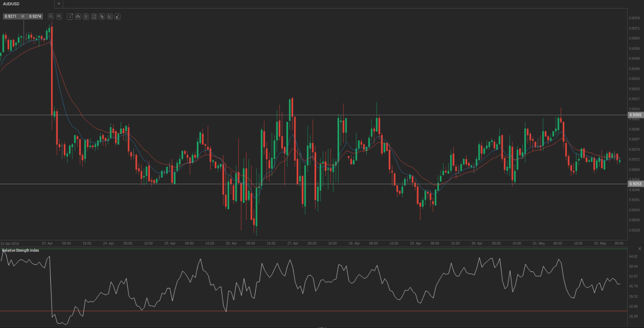The width and height of the screenshot is (644, 328).
Task: Switch to the AUD/USD chart tab
Action: click(x=12, y=4)
